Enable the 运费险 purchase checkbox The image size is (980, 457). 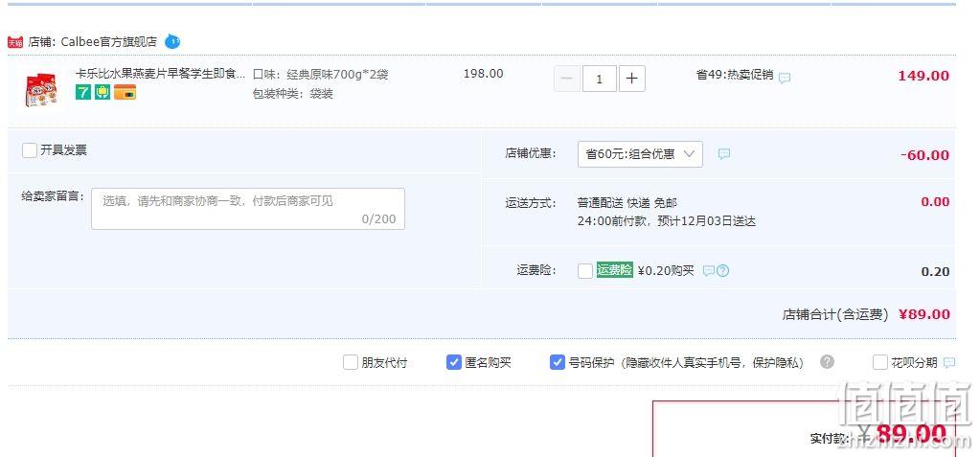(x=585, y=271)
